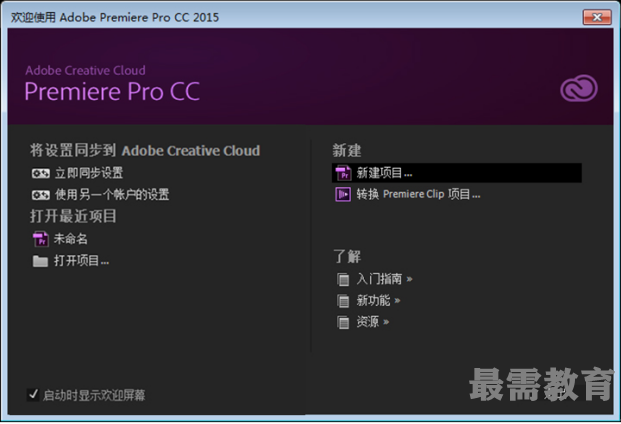The height and width of the screenshot is (424, 621).
Task: Click the Adobe Creative Cloud banner text
Action: point(86,70)
